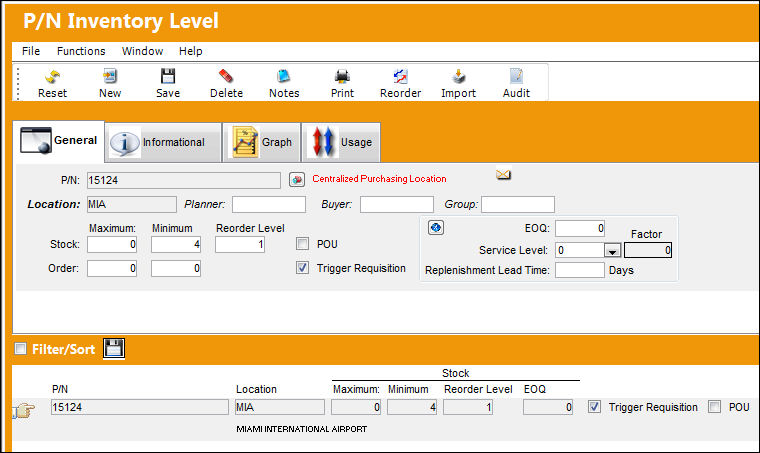Image resolution: width=760 pixels, height=453 pixels.
Task: Create a record with New icon
Action: point(110,77)
